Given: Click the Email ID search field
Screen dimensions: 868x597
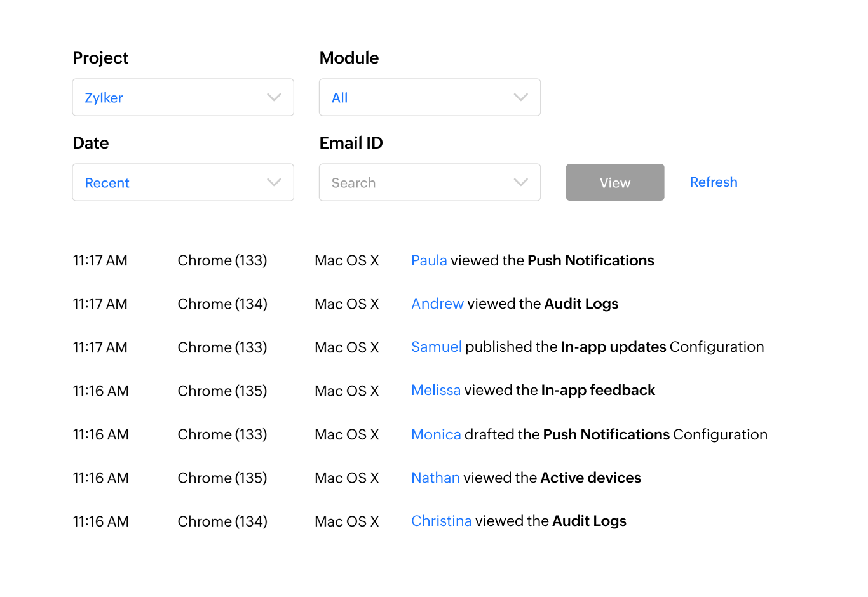Looking at the screenshot, I should pos(413,182).
